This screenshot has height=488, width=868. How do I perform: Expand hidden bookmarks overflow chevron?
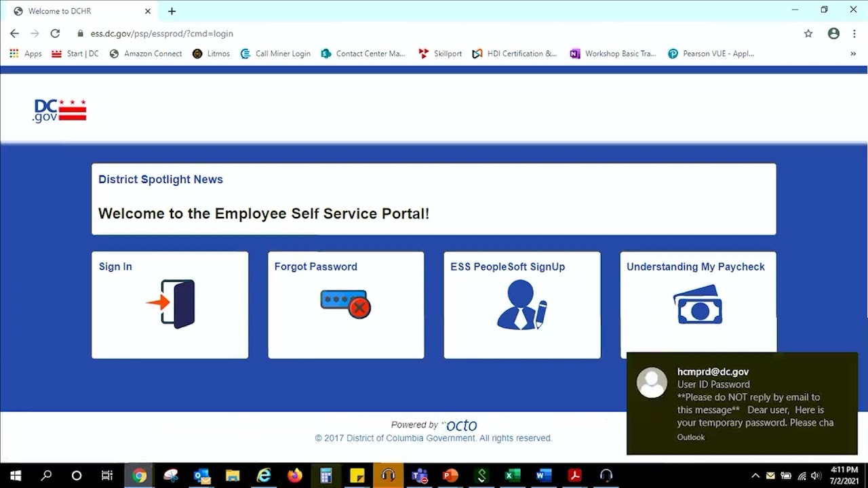tap(853, 54)
